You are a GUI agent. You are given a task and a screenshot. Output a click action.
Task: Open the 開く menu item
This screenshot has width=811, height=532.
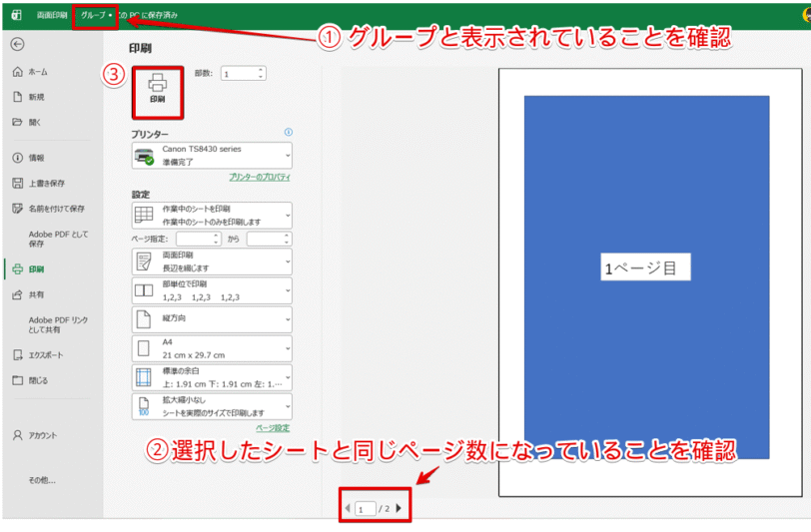coord(34,122)
